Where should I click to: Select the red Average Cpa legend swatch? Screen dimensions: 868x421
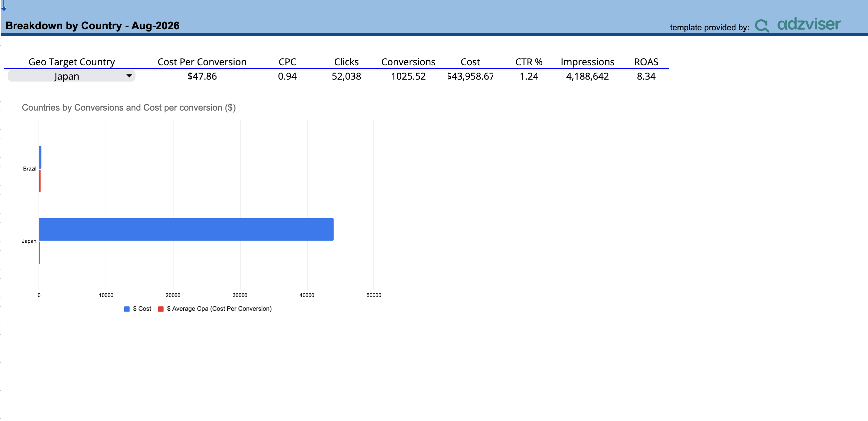tap(161, 309)
